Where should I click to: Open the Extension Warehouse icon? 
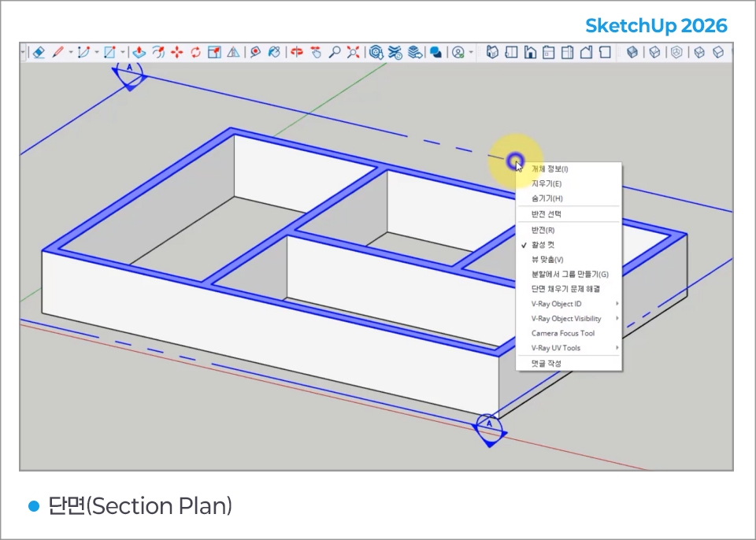(x=395, y=52)
